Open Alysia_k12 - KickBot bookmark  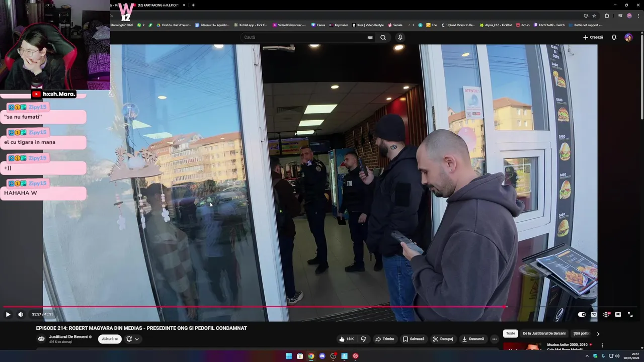(496, 25)
